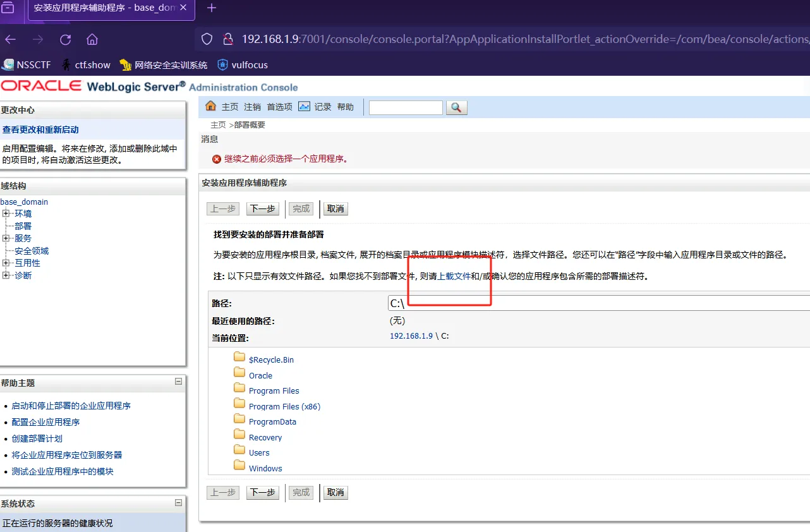Screen dimensions: 810x532
Task: Click the insecure connection lock icon
Action: 228,39
